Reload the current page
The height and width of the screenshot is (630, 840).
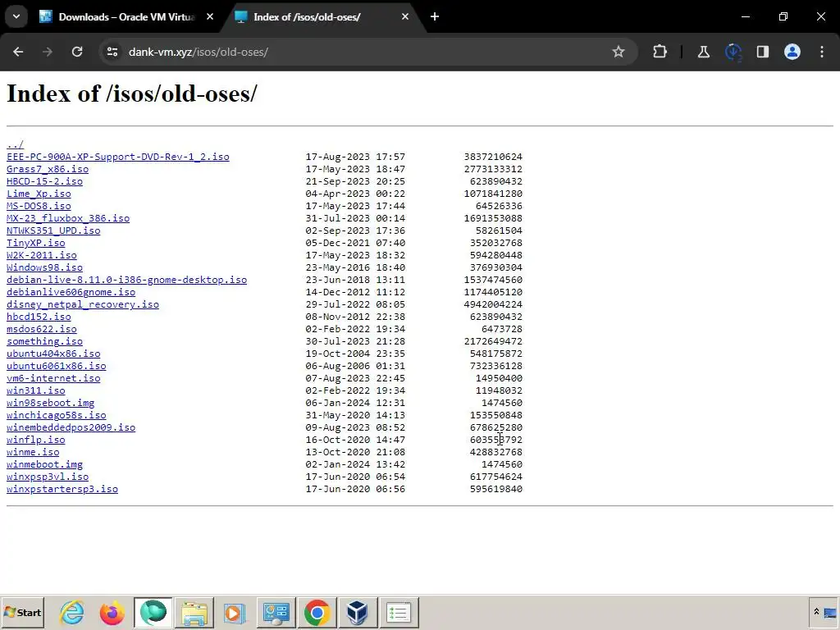pyautogui.click(x=77, y=52)
